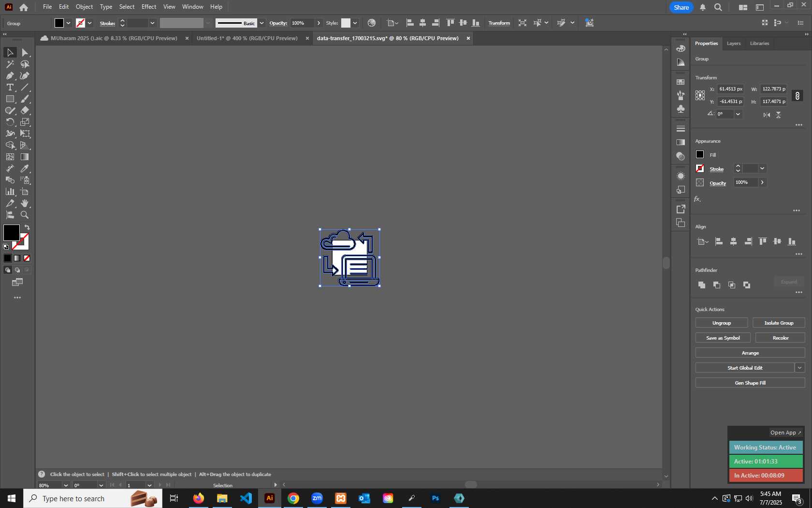
Task: Click black Fill swatch in Appearance
Action: point(700,154)
